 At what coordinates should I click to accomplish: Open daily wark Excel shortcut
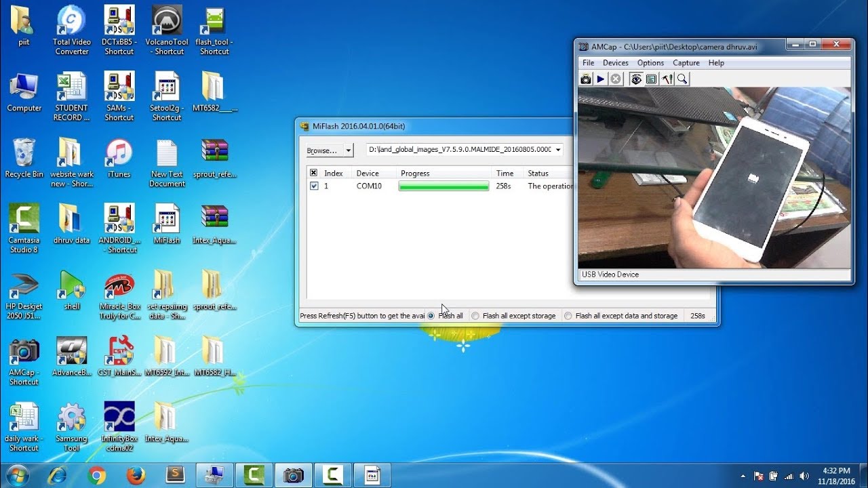click(x=24, y=426)
